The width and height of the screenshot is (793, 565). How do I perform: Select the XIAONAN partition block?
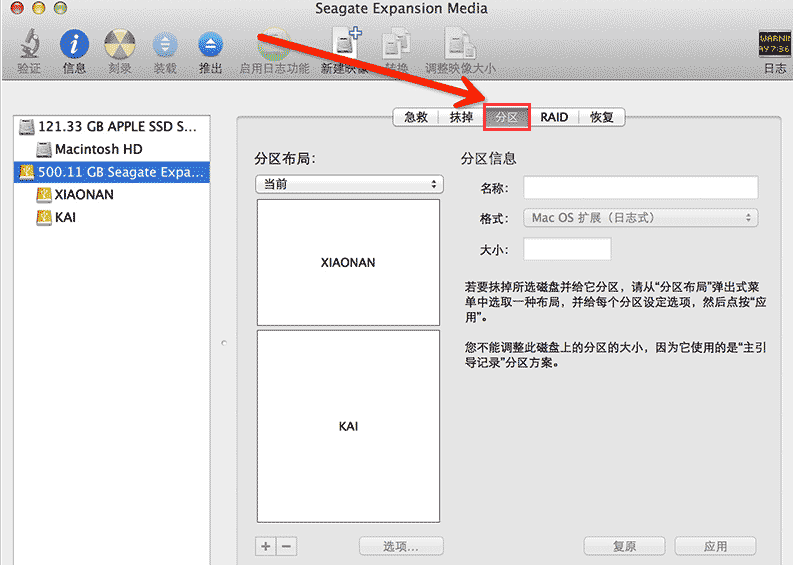[x=348, y=263]
